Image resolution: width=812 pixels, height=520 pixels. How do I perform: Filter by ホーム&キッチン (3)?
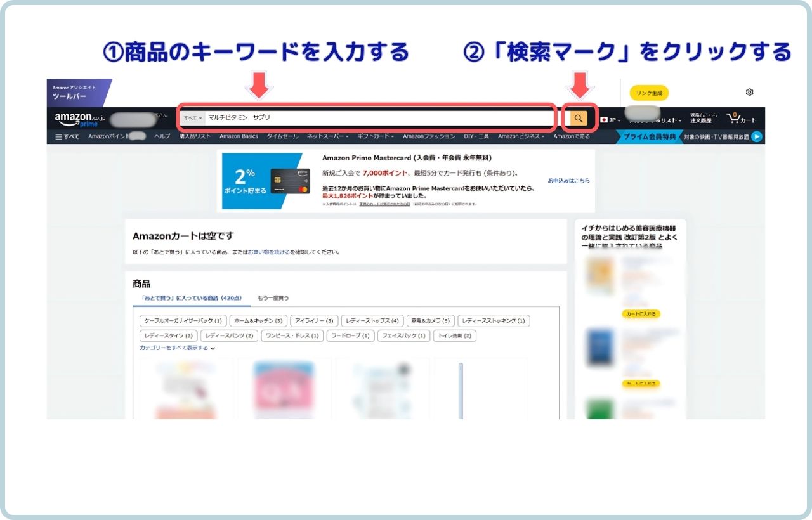pos(258,321)
